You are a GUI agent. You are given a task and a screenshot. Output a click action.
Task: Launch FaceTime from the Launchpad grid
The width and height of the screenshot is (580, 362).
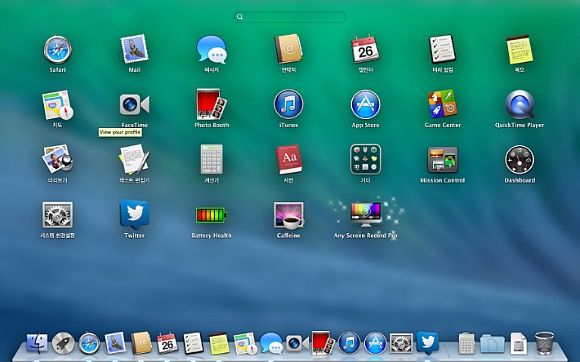[x=134, y=105]
